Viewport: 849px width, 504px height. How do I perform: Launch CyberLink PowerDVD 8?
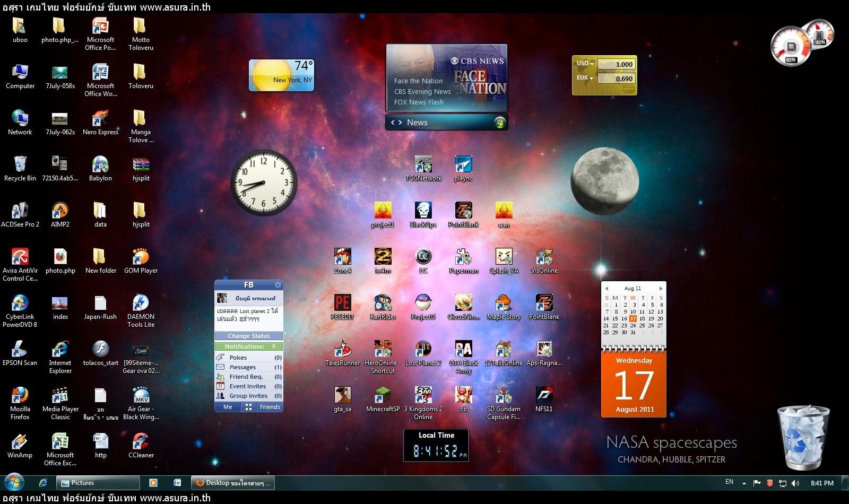pos(20,311)
